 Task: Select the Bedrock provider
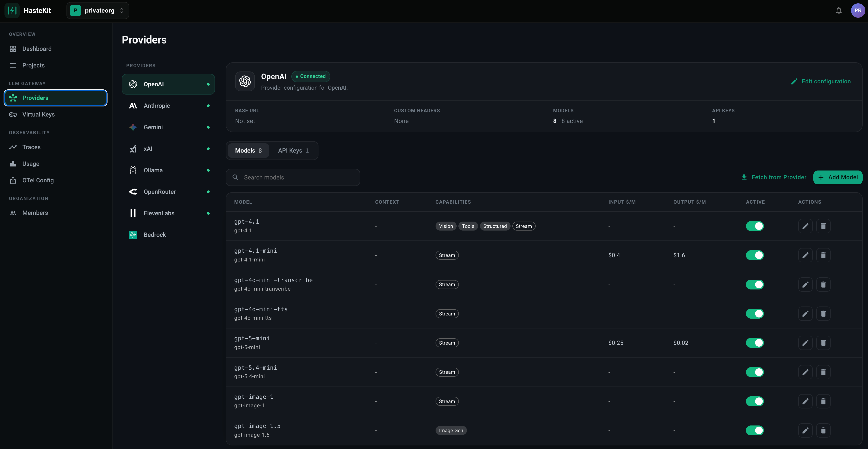point(168,235)
